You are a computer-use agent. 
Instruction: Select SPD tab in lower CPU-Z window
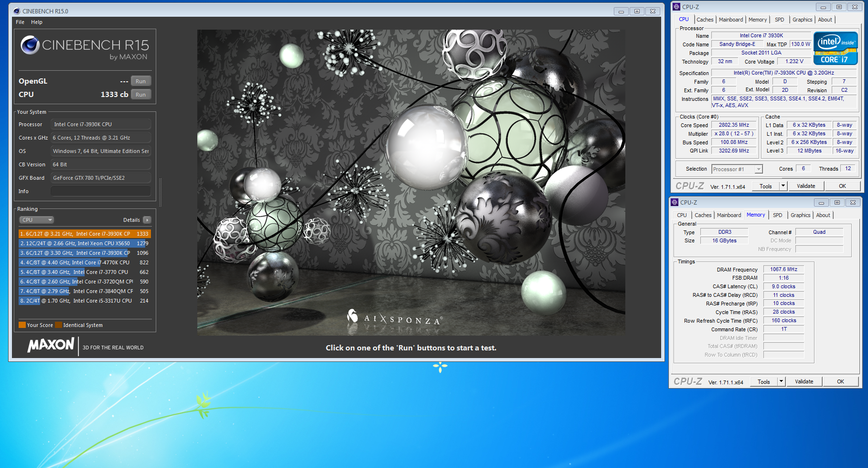[x=778, y=215]
